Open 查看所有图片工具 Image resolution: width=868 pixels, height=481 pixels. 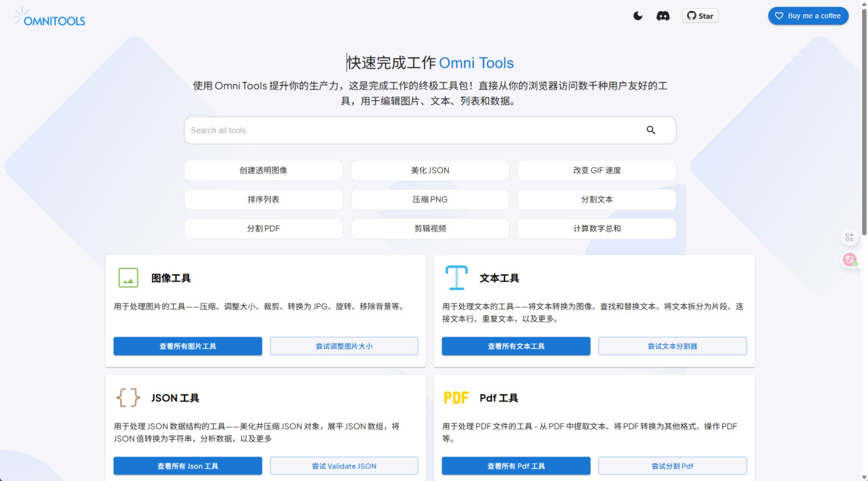click(188, 346)
